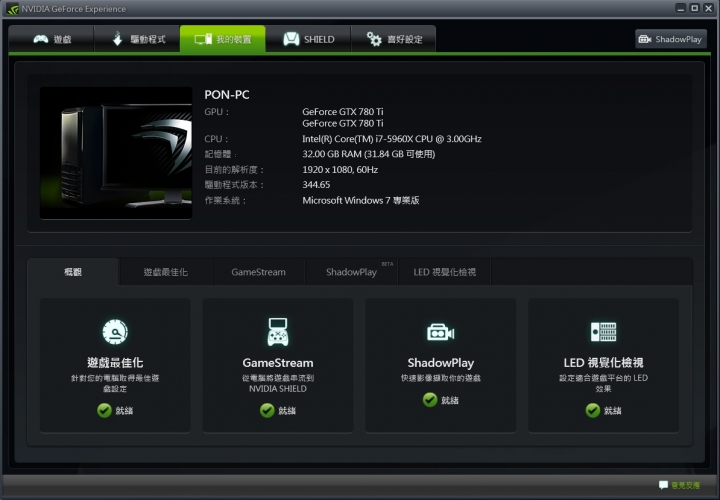720x500 pixels.
Task: Click the first GeForce GTX 780 Ti line
Action: tap(343, 112)
